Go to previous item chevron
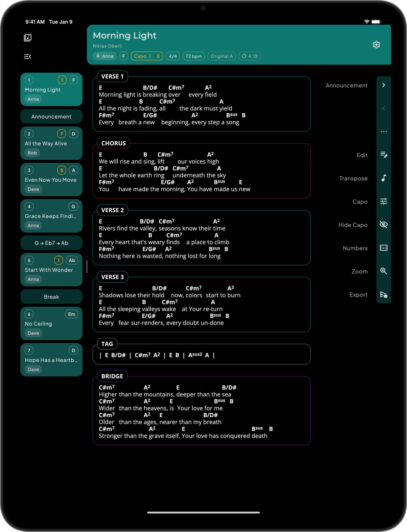407x532 pixels. click(384, 108)
